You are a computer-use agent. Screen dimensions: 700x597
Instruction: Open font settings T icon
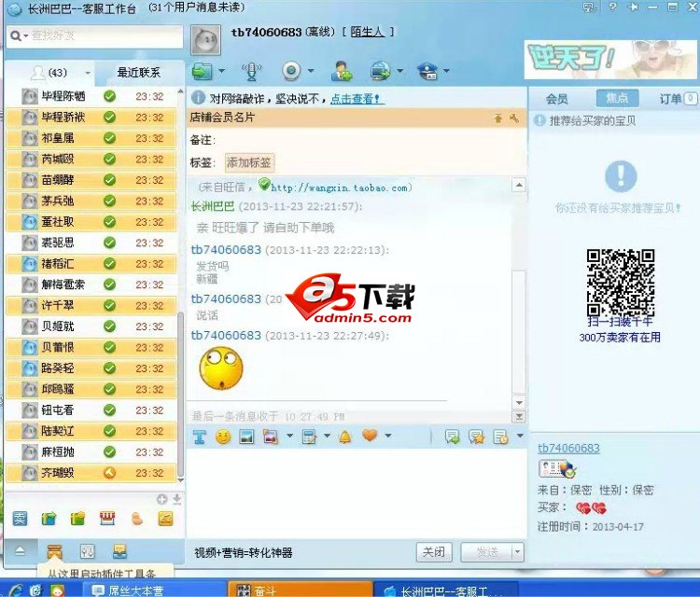pyautogui.click(x=200, y=437)
